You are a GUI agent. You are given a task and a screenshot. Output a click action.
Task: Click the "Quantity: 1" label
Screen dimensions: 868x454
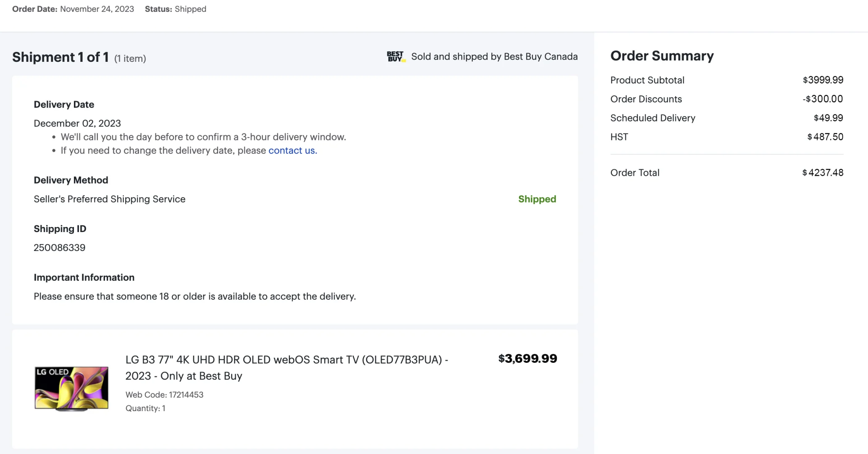[x=145, y=408]
